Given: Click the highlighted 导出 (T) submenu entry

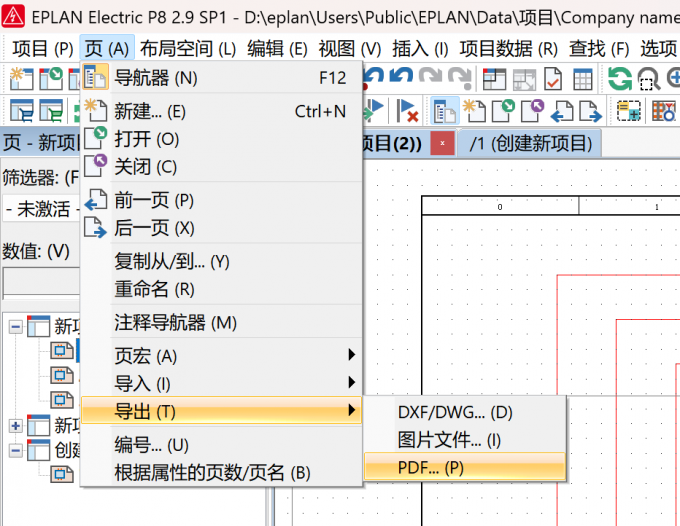Looking at the screenshot, I should point(222,411).
